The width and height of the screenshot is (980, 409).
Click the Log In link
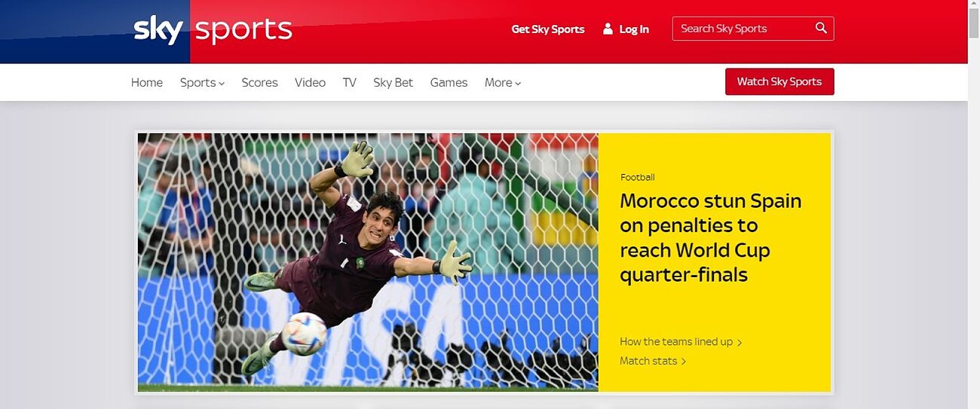click(634, 29)
